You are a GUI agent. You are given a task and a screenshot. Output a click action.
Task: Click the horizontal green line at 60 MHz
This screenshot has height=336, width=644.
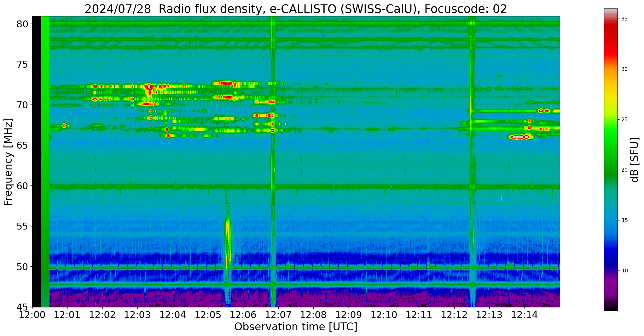click(305, 187)
